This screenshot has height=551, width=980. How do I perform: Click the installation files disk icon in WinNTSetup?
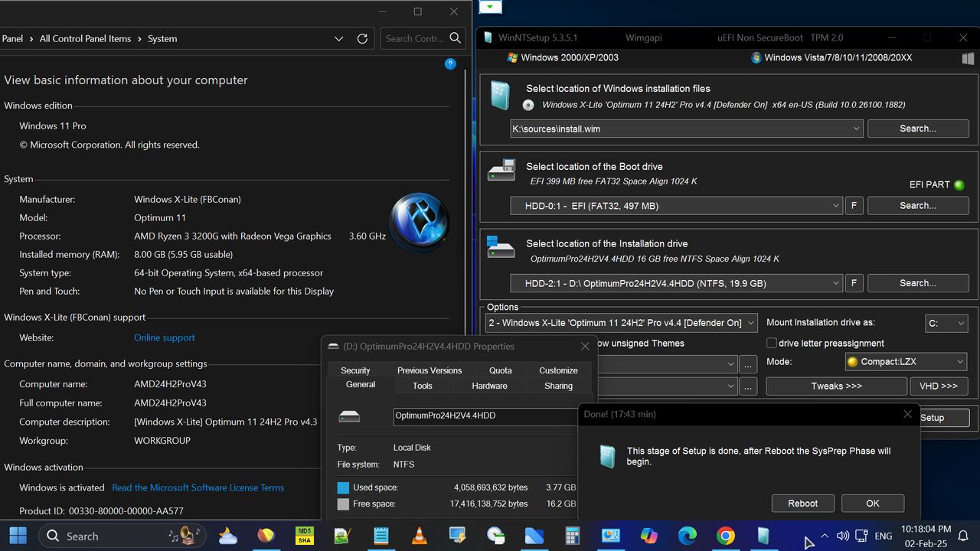click(501, 95)
